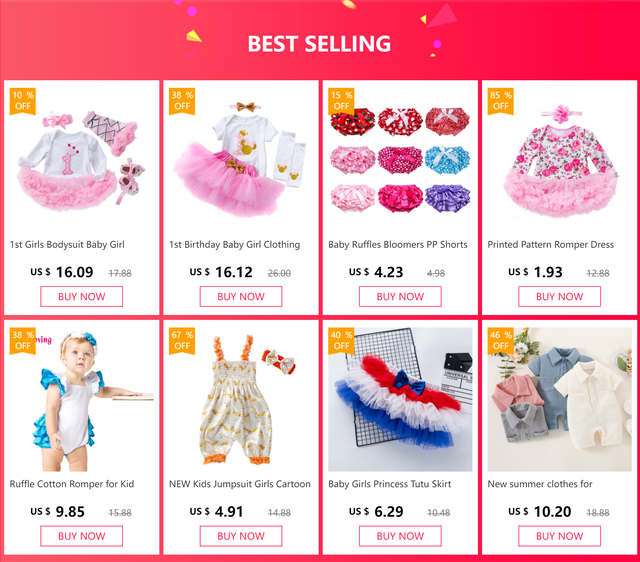The width and height of the screenshot is (640, 562).
Task: Click BUY NOW for the $10.20 summer clothes
Action: 560,536
